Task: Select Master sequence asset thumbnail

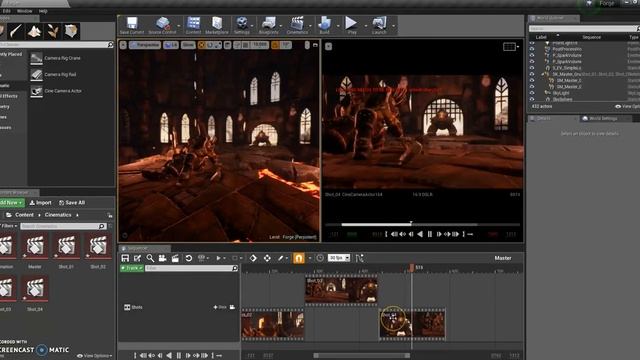Action: (35, 247)
